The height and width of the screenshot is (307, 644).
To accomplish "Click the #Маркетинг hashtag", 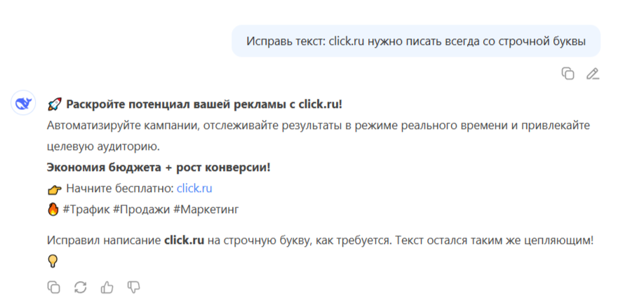I will (x=206, y=210).
